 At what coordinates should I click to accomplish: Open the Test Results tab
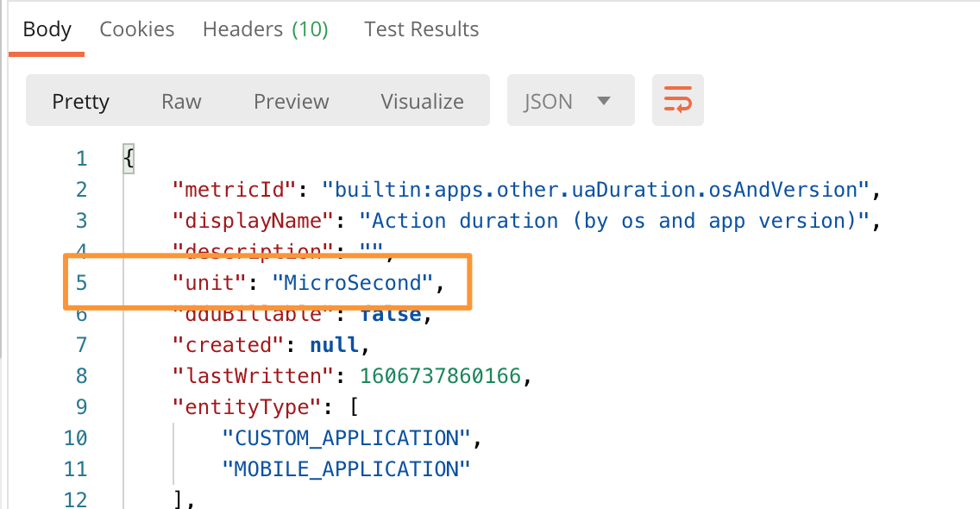pyautogui.click(x=421, y=29)
